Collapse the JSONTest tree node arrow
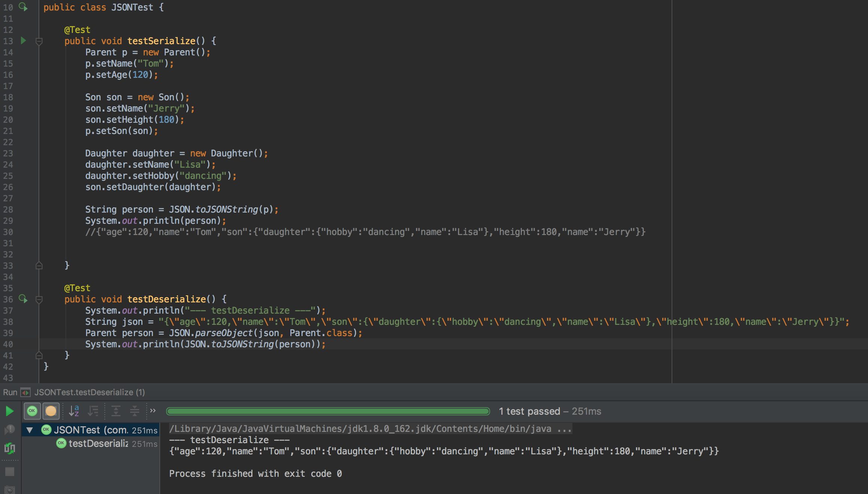Image resolution: width=868 pixels, height=494 pixels. point(30,430)
